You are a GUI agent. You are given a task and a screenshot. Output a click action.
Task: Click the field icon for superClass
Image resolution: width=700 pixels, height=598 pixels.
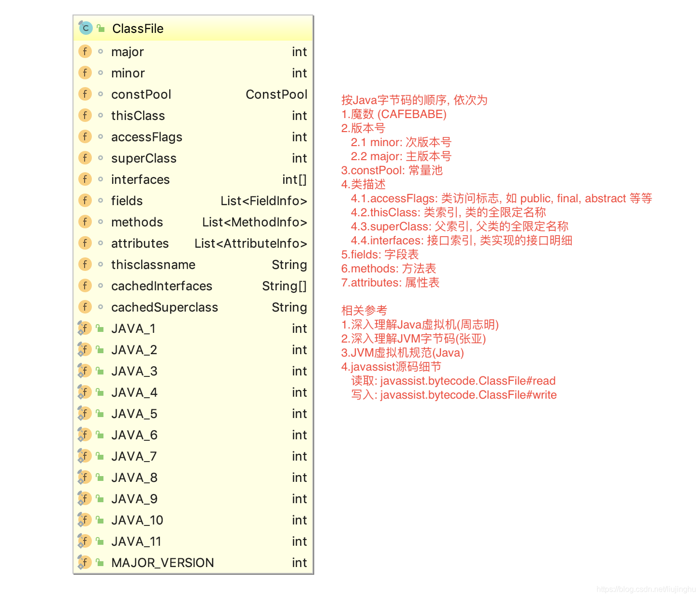click(x=85, y=158)
